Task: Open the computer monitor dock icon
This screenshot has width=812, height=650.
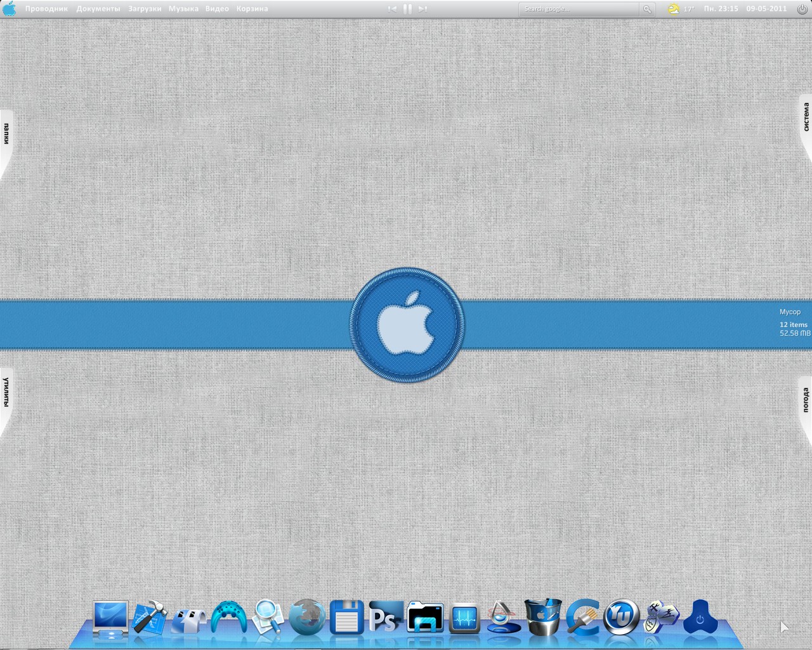Action: click(110, 618)
